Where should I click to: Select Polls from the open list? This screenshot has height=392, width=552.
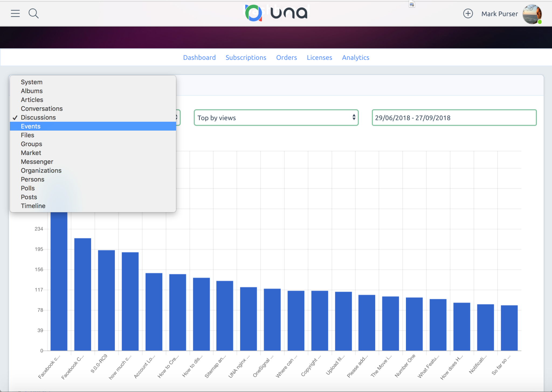(28, 188)
